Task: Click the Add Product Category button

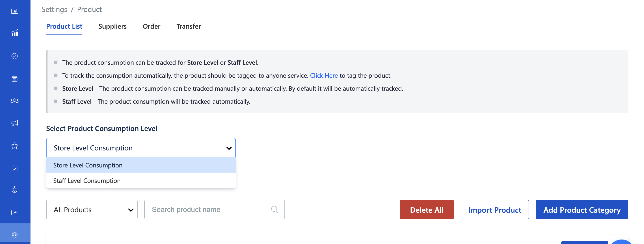Action: (581, 210)
